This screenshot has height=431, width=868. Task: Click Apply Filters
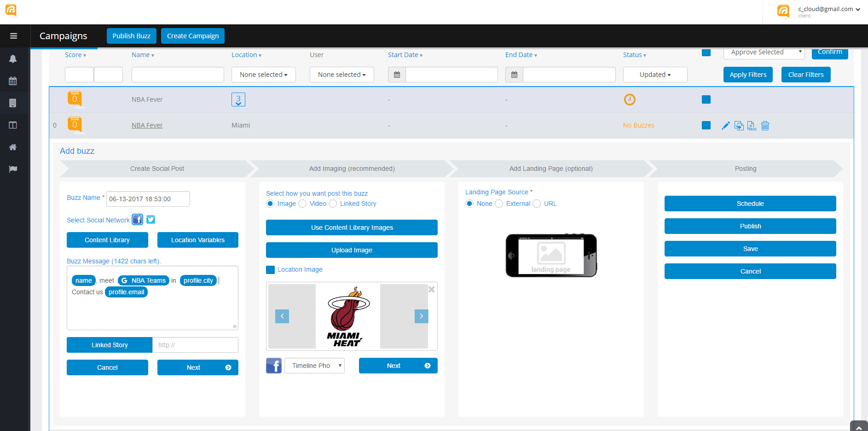[748, 75]
